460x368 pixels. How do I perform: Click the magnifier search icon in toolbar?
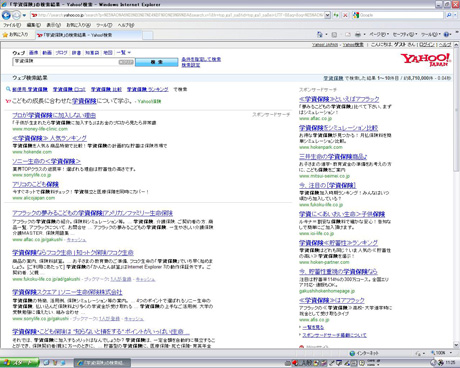(449, 15)
